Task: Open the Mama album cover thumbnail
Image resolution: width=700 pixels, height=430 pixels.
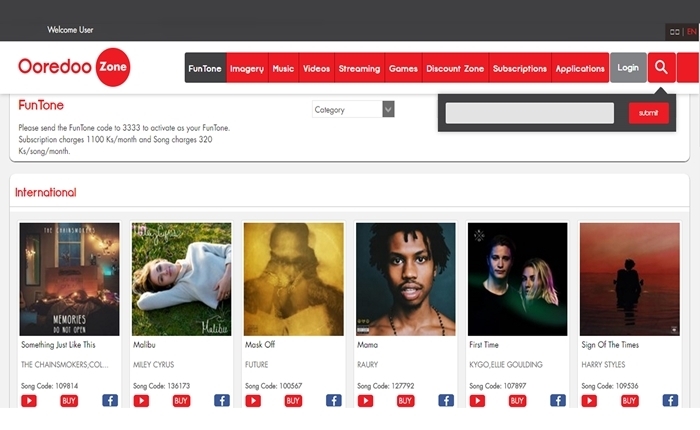Action: pos(405,279)
